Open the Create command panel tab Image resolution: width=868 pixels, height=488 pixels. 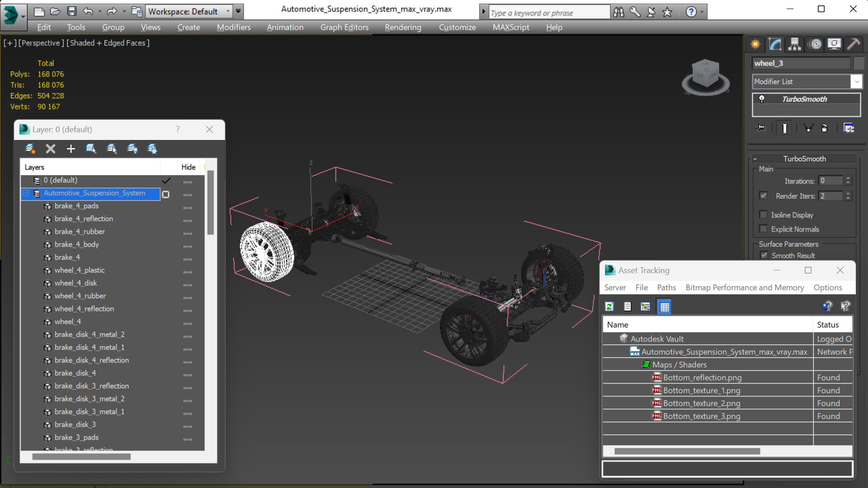pyautogui.click(x=755, y=44)
